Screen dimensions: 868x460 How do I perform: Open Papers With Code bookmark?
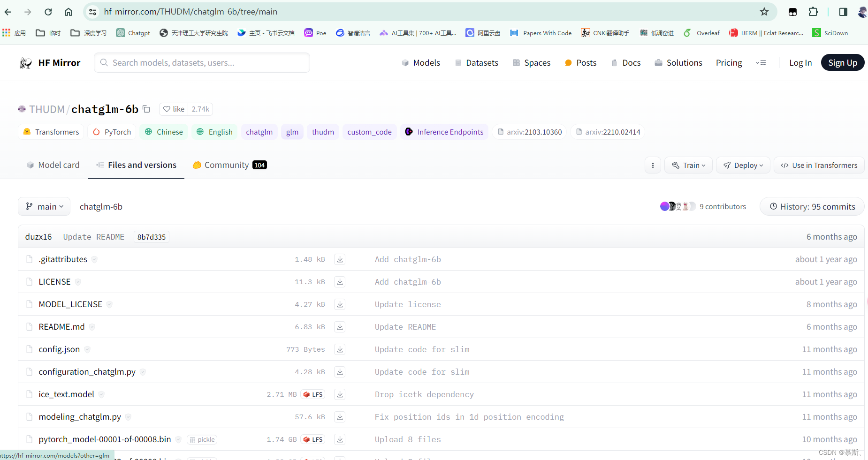pos(541,33)
